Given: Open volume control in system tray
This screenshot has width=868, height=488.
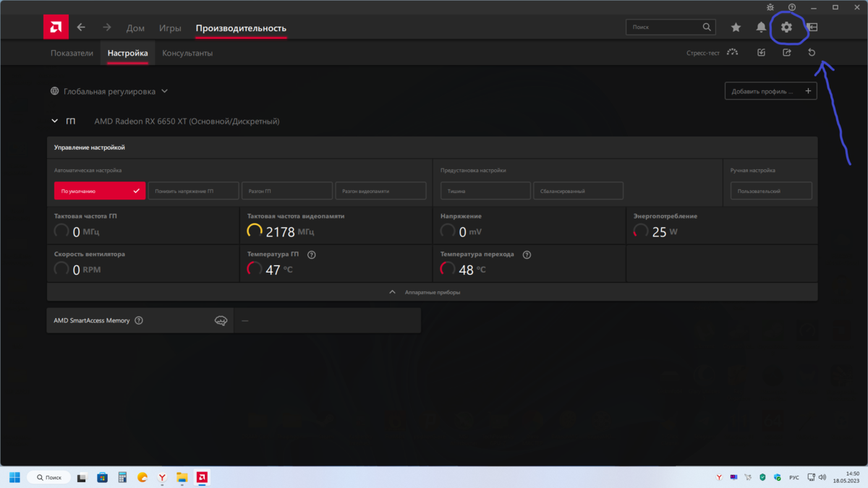Looking at the screenshot, I should coord(822,477).
